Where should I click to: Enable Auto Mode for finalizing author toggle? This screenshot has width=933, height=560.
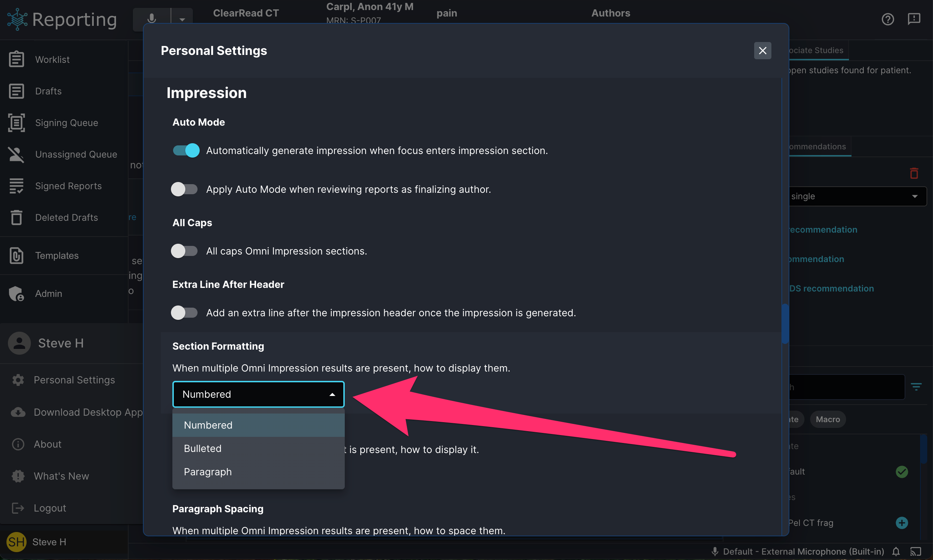184,189
